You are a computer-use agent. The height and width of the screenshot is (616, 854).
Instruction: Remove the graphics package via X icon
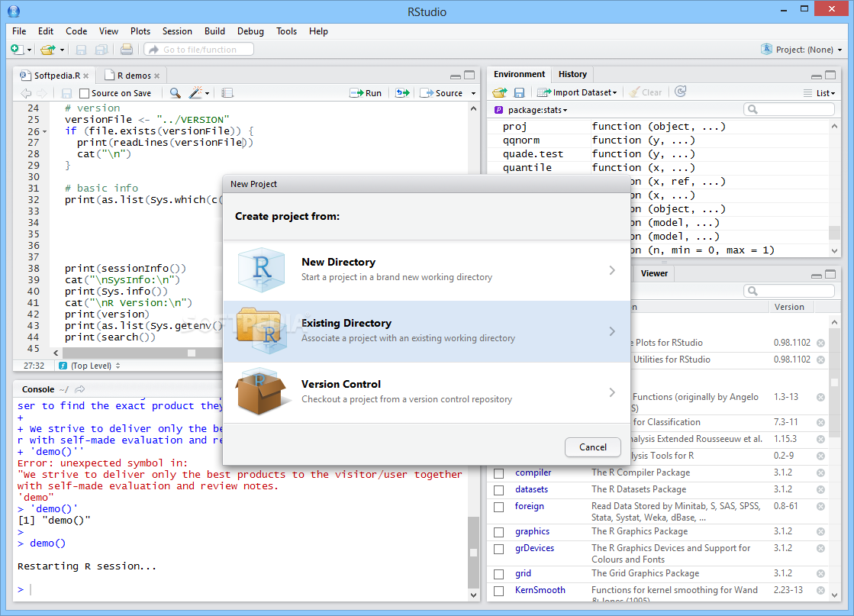[x=820, y=531]
